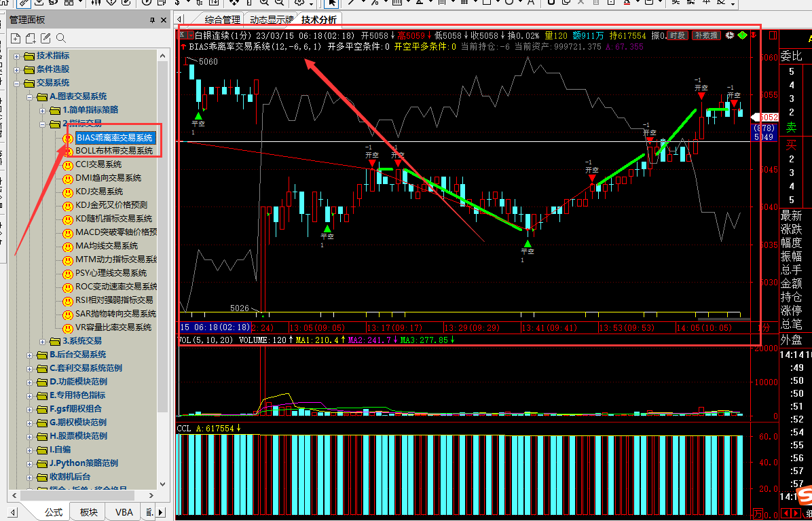Click the tree horizontal scrollbar thumb
This screenshot has height=521, width=812.
[x=77, y=496]
